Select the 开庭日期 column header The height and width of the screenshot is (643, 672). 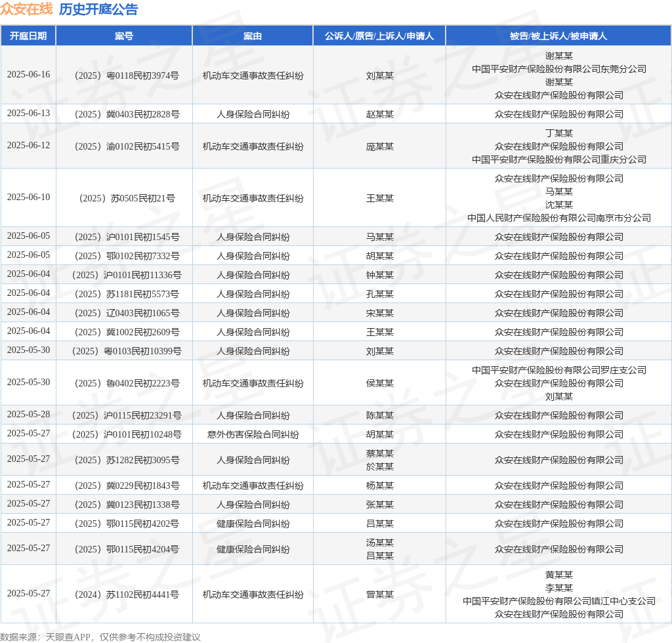pos(28,36)
